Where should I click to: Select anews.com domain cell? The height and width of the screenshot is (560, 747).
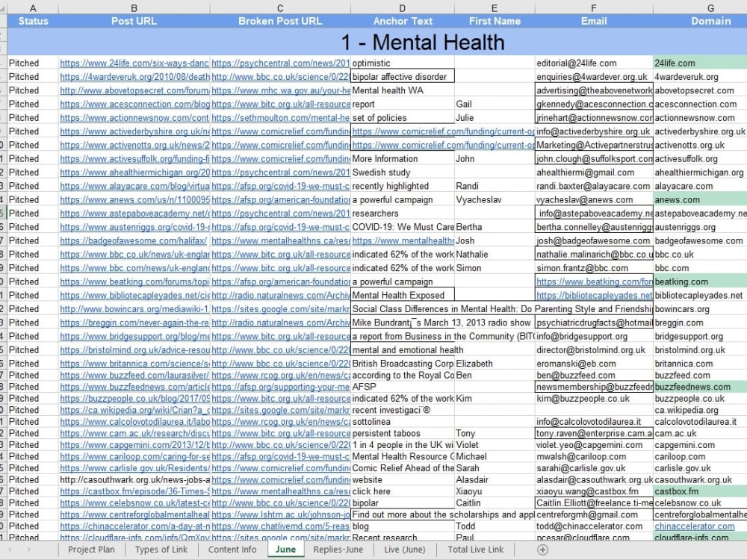tap(700, 200)
